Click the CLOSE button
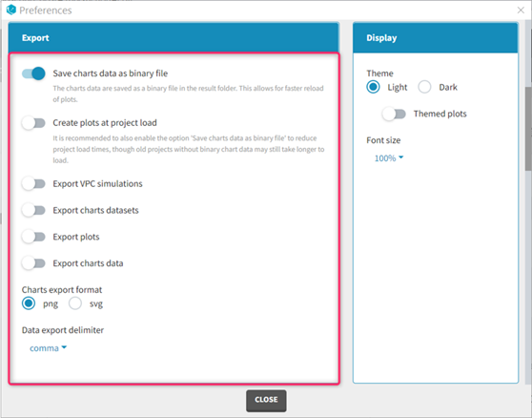The image size is (532, 418). click(266, 400)
